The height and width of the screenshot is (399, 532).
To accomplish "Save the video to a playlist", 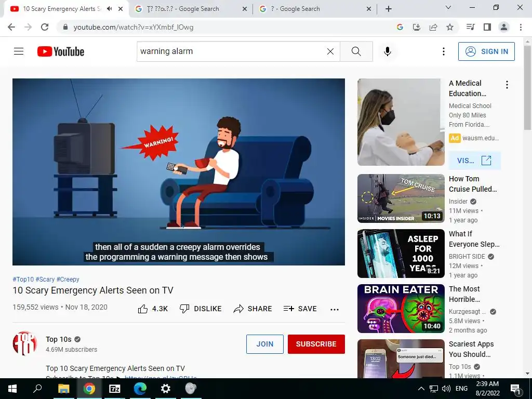I will pyautogui.click(x=300, y=309).
